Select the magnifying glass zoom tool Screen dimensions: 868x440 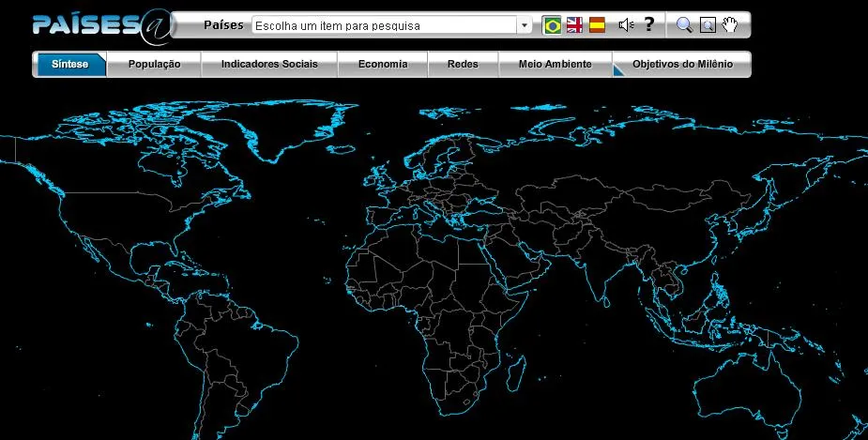pos(684,25)
